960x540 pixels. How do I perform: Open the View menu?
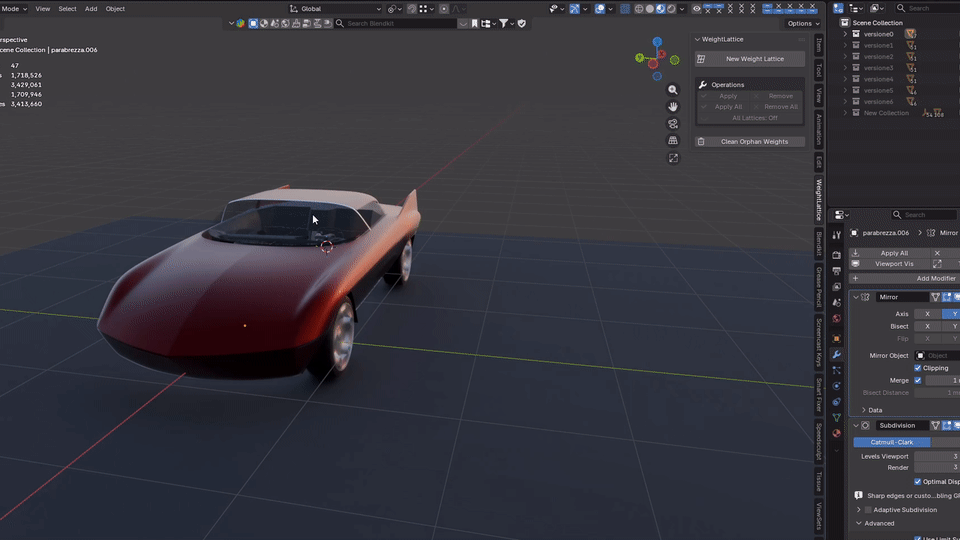[43, 9]
